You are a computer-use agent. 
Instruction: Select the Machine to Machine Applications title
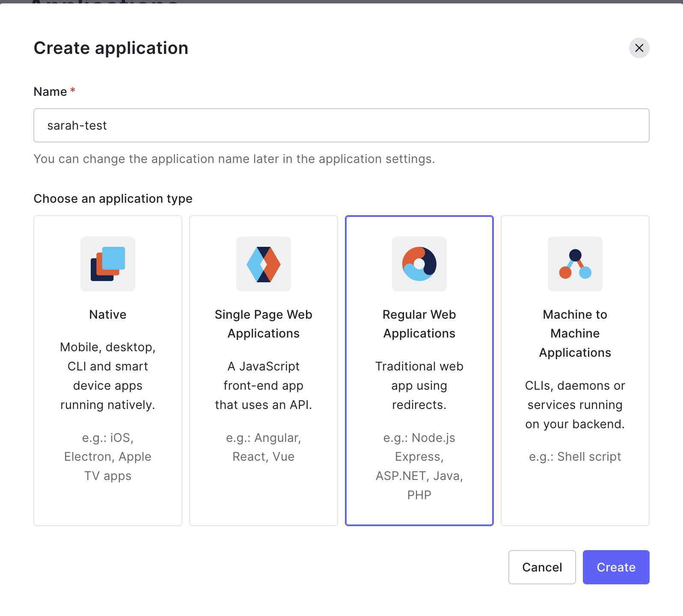tap(575, 333)
